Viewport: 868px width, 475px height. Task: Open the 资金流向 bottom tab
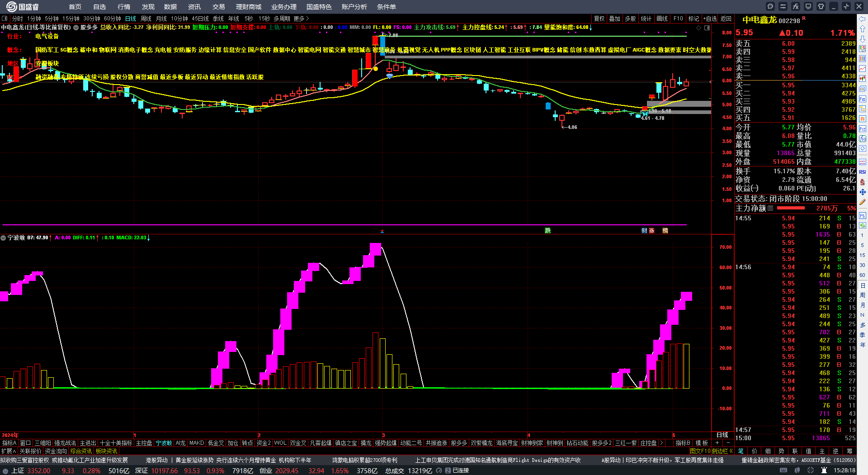[56, 451]
